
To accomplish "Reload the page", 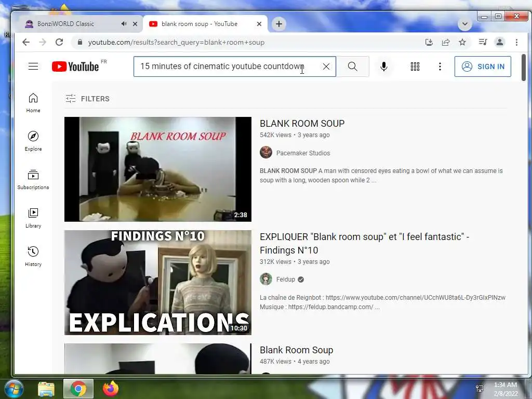I will click(59, 42).
